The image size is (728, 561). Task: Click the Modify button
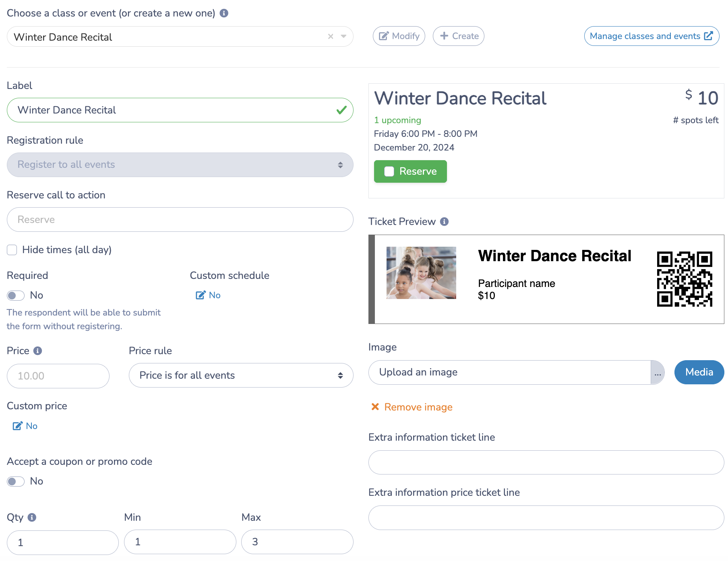click(x=399, y=36)
